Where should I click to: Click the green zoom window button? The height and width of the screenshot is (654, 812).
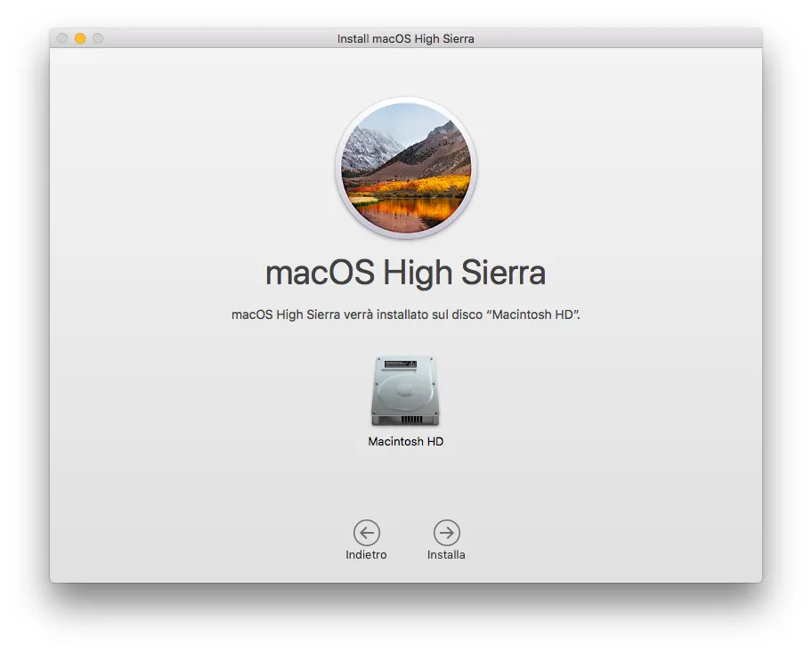98,38
